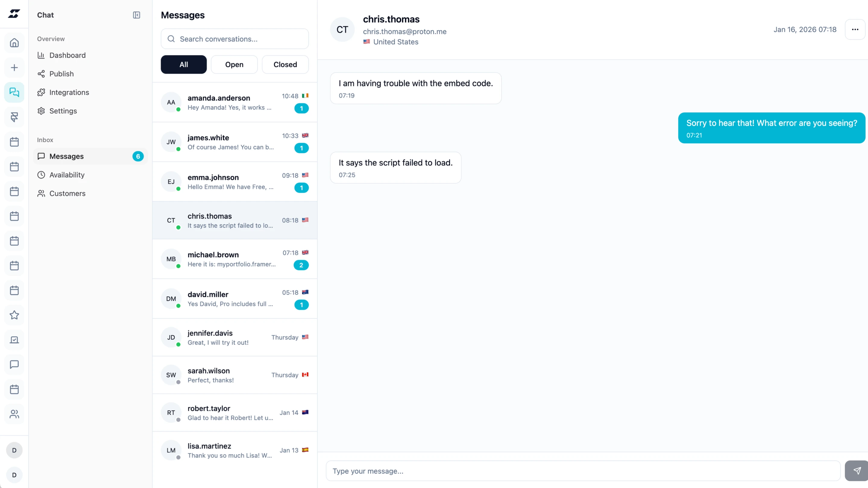Click the star icon in left rail

[14, 315]
